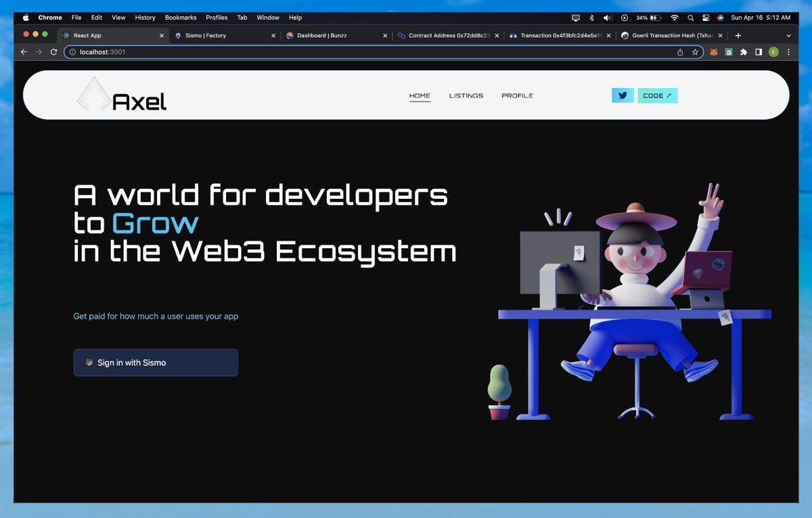Open the volume control in the menu bar
This screenshot has width=812, height=518.
[x=608, y=18]
